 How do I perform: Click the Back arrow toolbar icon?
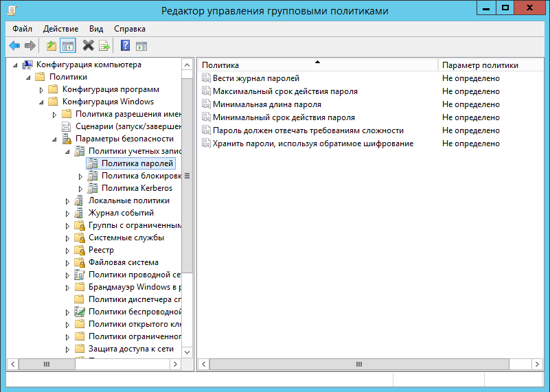pos(14,46)
